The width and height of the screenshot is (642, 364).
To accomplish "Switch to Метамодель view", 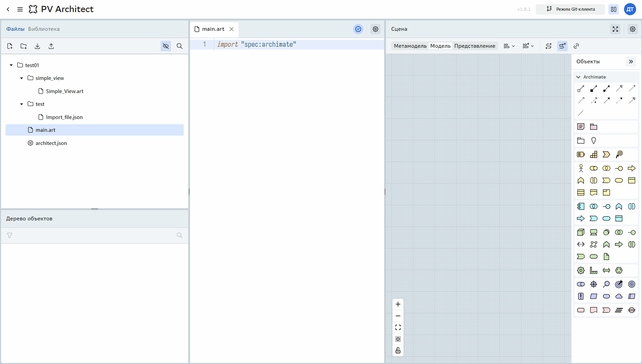I will coord(410,46).
